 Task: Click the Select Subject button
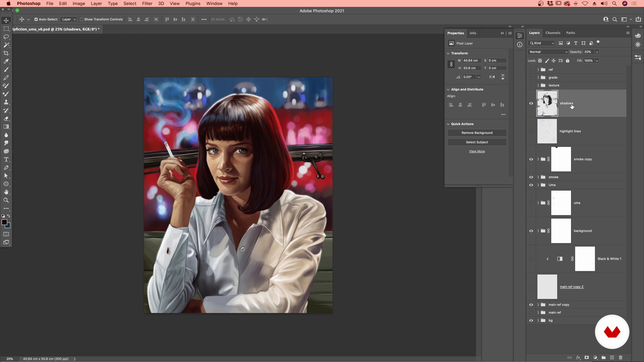coord(477,142)
